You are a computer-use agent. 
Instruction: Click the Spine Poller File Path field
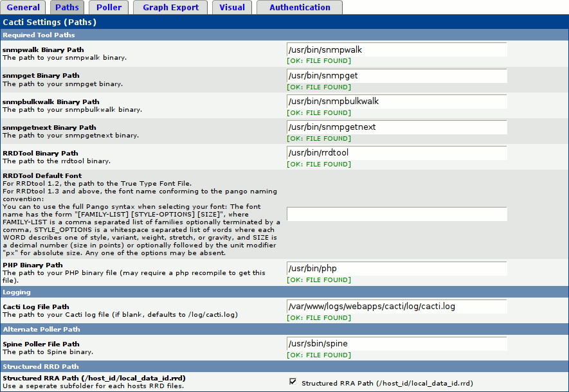point(397,344)
